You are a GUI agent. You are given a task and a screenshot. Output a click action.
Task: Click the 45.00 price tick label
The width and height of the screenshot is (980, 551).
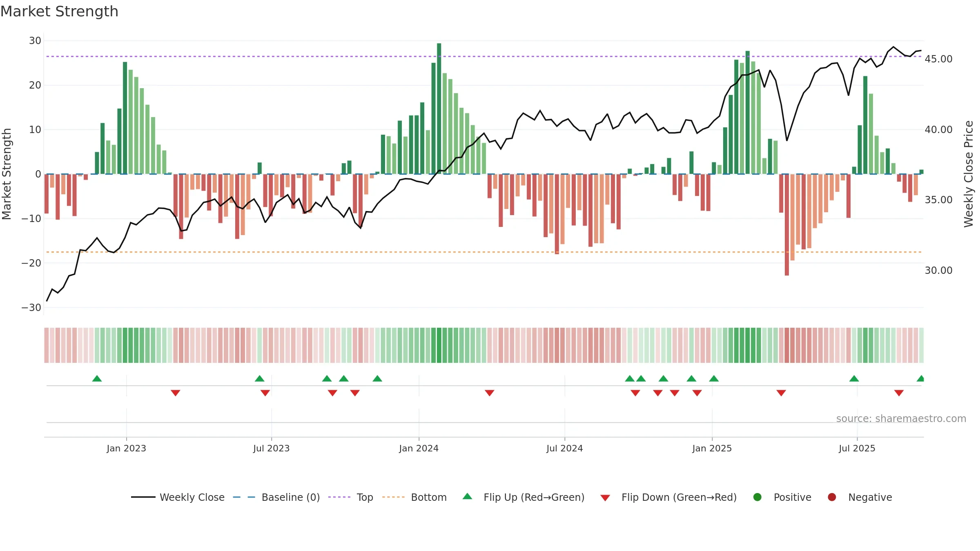tap(938, 59)
